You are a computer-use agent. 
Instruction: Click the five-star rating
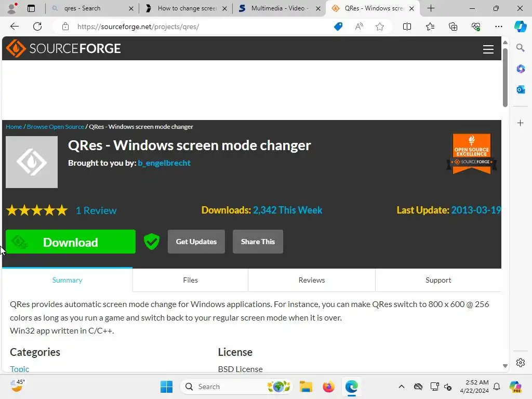(37, 210)
